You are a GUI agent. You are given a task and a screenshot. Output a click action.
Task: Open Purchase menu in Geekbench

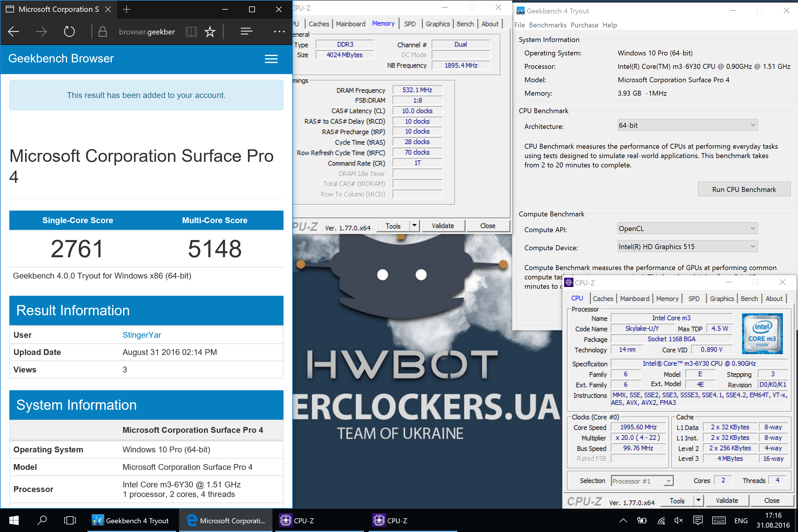pyautogui.click(x=584, y=25)
